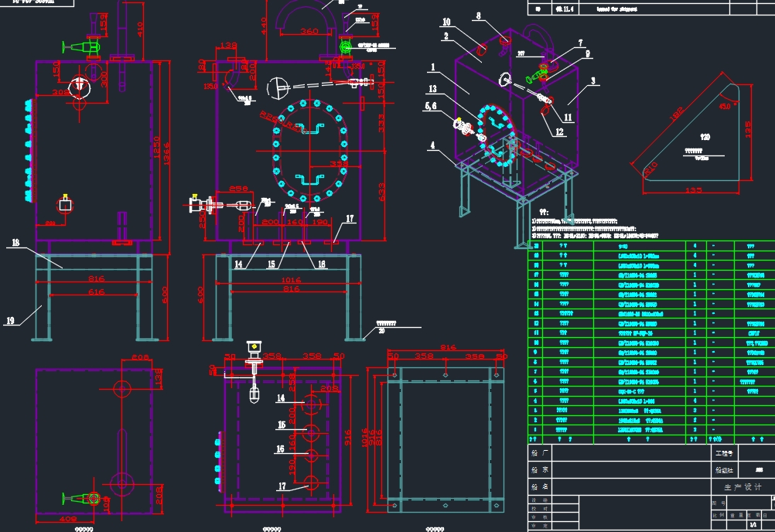
Task: Select the 船名 title block label
Action: 539,486
